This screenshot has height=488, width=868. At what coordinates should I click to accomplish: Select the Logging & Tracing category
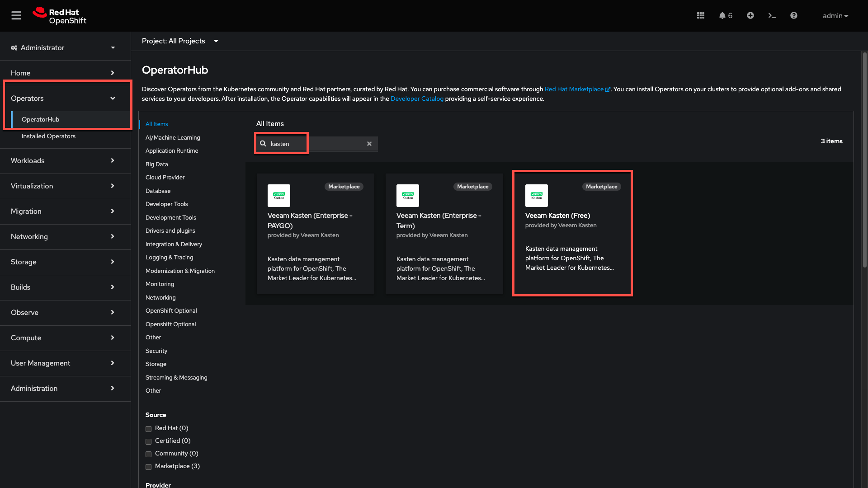(169, 257)
